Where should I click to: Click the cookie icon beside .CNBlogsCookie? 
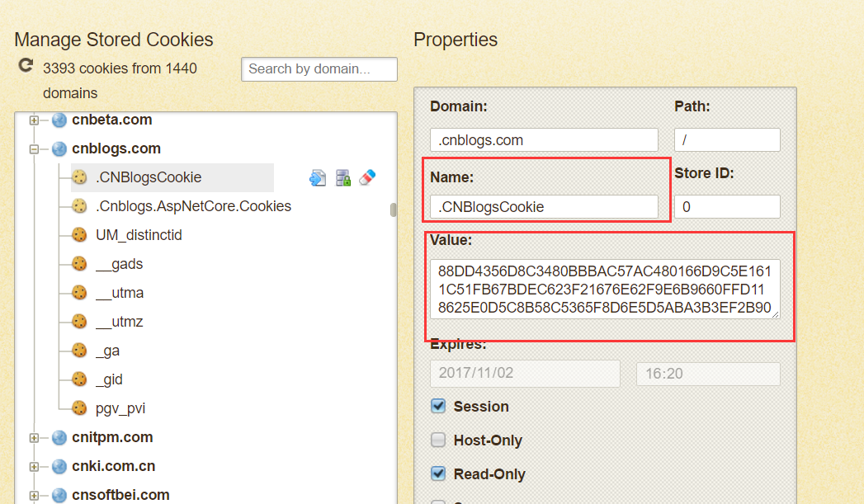79,177
